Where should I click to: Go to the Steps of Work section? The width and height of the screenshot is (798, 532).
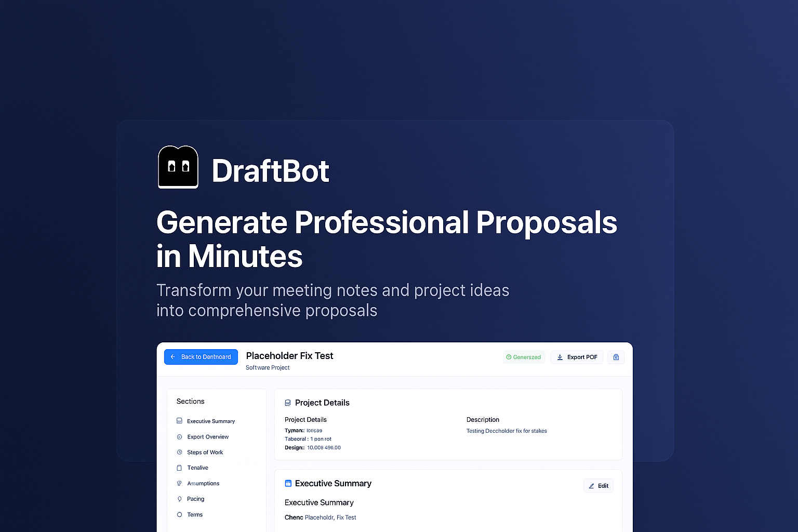[205, 453]
